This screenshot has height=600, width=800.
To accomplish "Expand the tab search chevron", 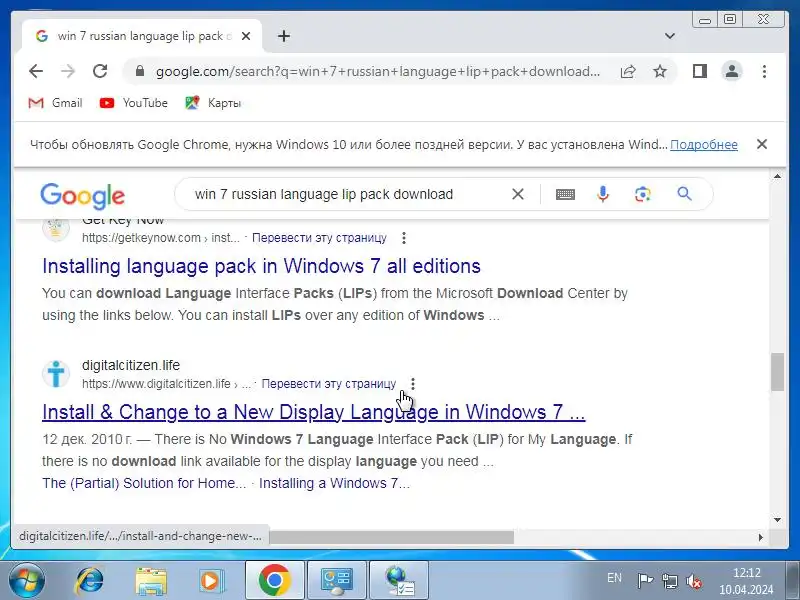I will coord(670,36).
